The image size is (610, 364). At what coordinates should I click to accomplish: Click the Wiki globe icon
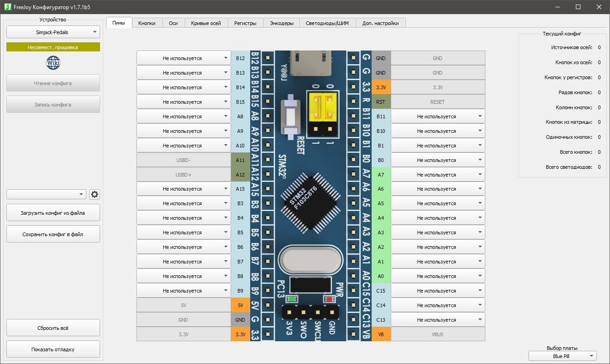53,62
